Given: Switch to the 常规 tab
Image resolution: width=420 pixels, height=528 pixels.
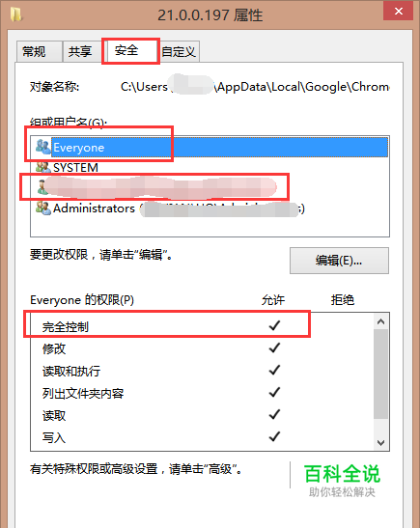Looking at the screenshot, I should click(x=39, y=51).
